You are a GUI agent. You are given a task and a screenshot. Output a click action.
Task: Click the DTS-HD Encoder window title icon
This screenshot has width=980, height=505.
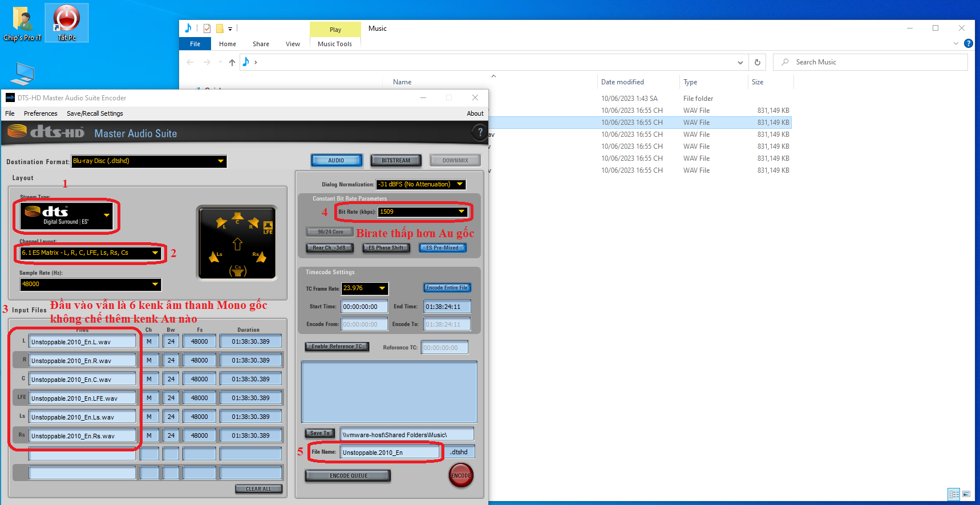click(10, 97)
